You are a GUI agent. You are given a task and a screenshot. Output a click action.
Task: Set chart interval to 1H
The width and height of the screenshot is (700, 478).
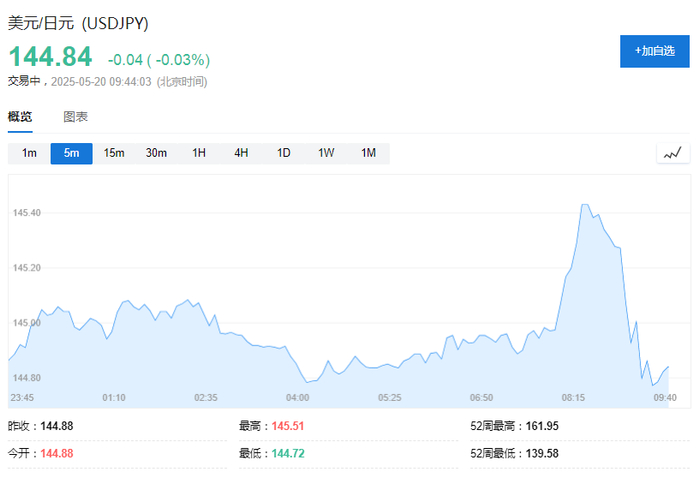coord(199,153)
